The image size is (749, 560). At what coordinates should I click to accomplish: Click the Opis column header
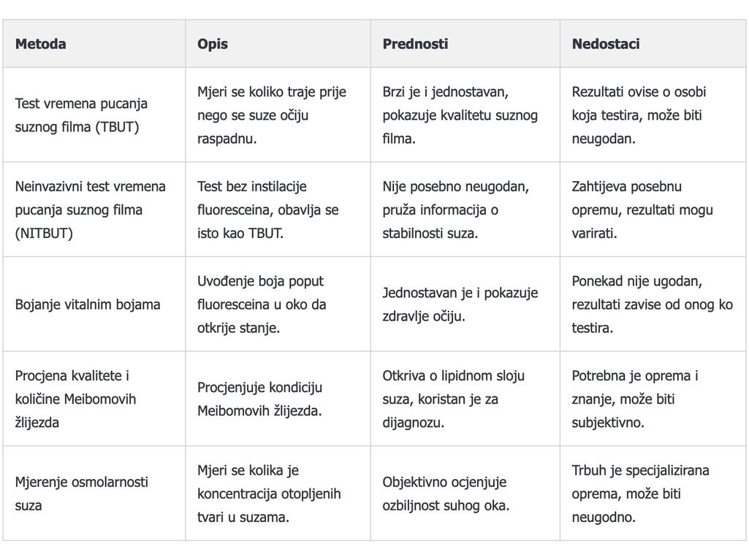pos(213,44)
